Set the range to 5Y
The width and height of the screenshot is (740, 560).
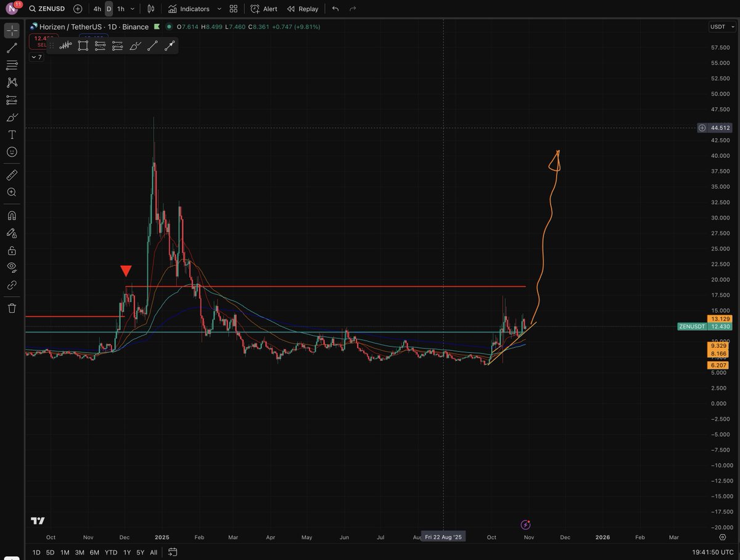(141, 553)
